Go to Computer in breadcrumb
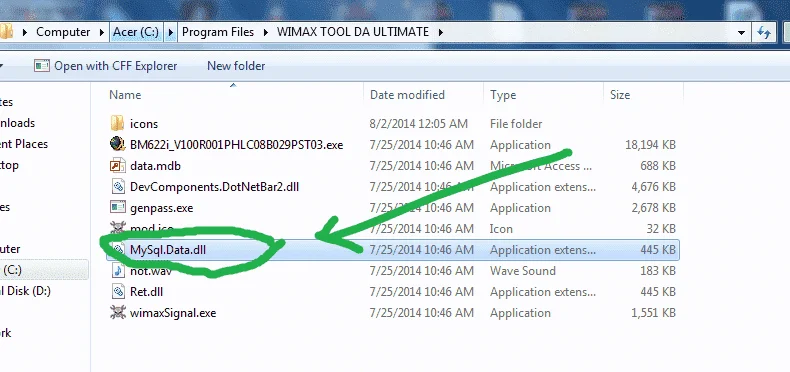Viewport: 790px width, 372px height. (x=63, y=32)
